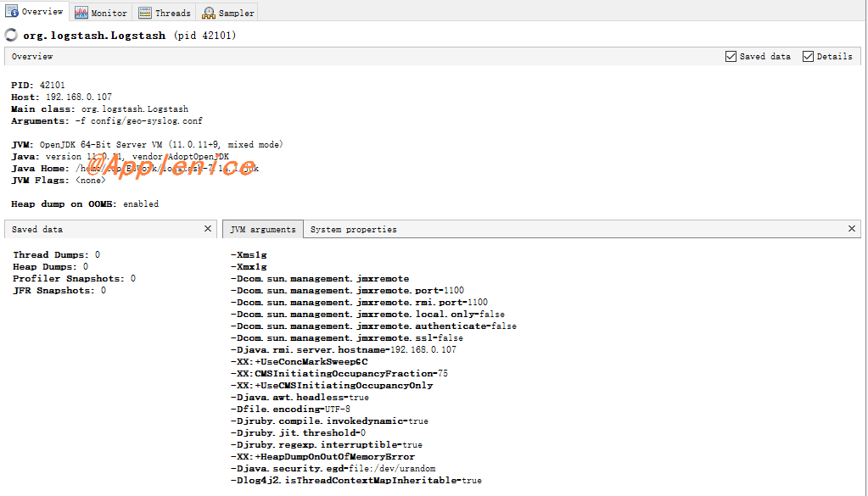Image resolution: width=868 pixels, height=496 pixels.
Task: Toggle the Saved data checkbox
Action: coord(731,57)
